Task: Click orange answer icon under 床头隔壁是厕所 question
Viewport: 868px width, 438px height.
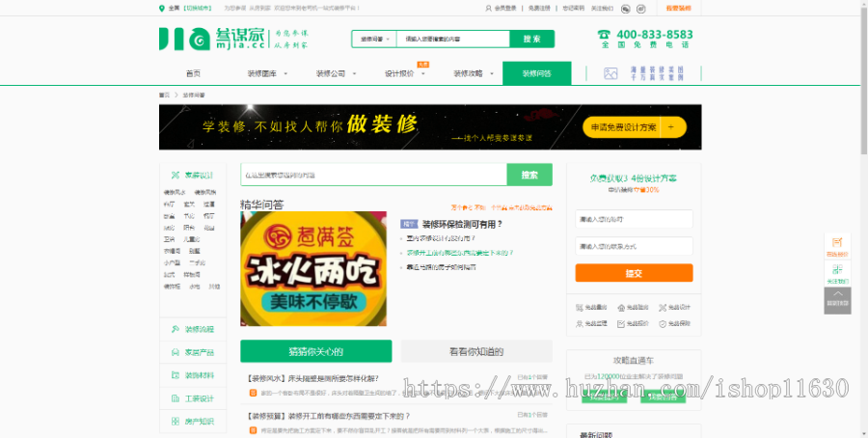Action: pos(253,394)
